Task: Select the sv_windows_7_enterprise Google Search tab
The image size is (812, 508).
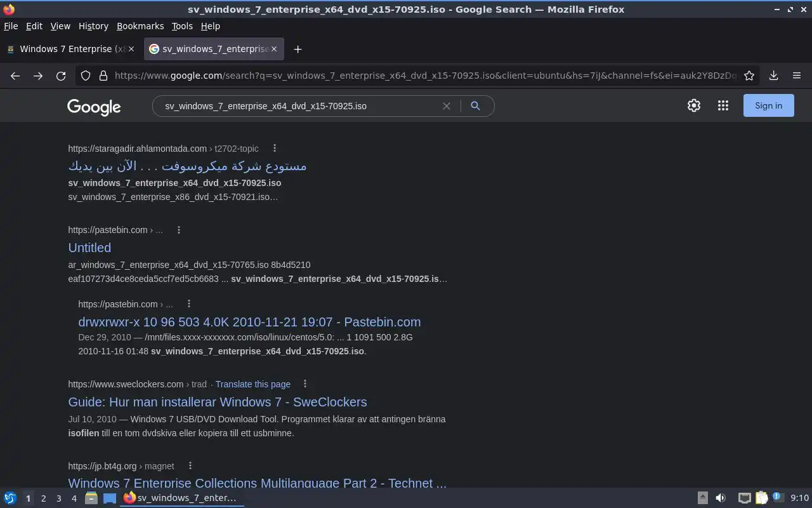Action: tap(214, 49)
